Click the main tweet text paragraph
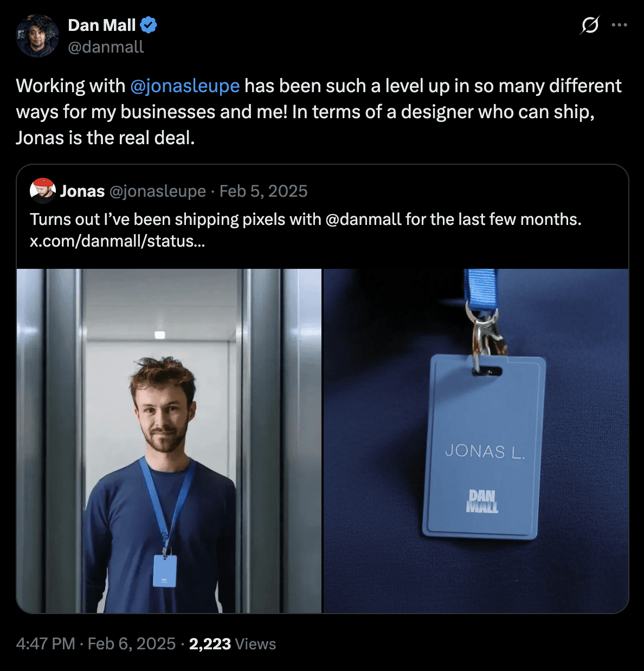Image resolution: width=644 pixels, height=671 pixels. click(319, 112)
